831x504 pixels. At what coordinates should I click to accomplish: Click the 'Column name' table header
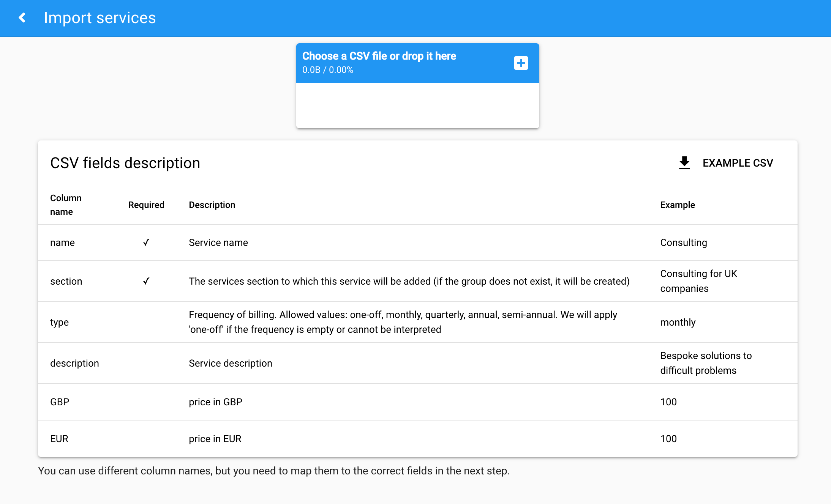coord(66,205)
